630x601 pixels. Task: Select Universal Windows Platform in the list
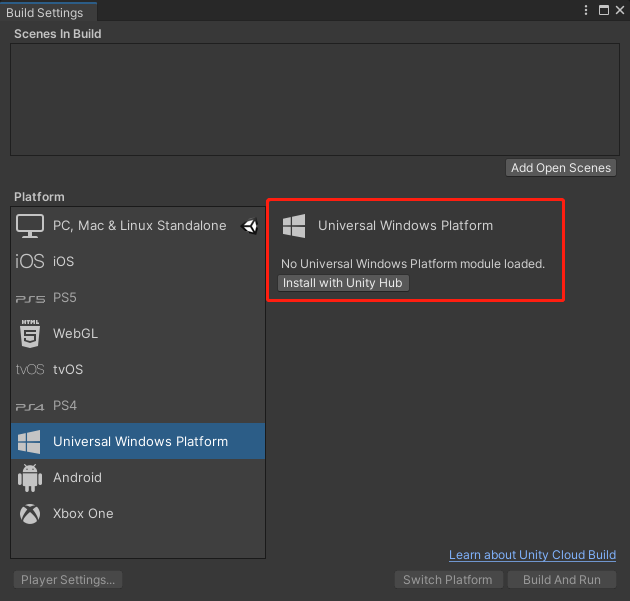click(138, 441)
